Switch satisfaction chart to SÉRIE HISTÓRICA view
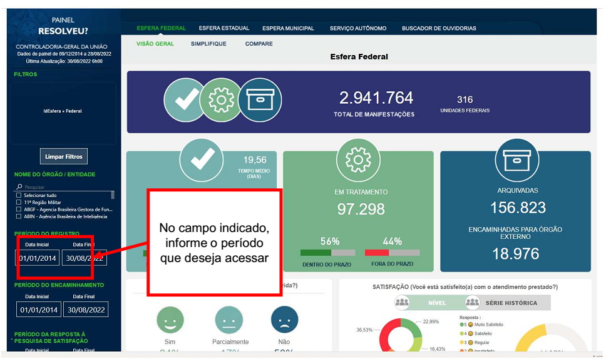The image size is (606, 364). pyautogui.click(x=511, y=303)
